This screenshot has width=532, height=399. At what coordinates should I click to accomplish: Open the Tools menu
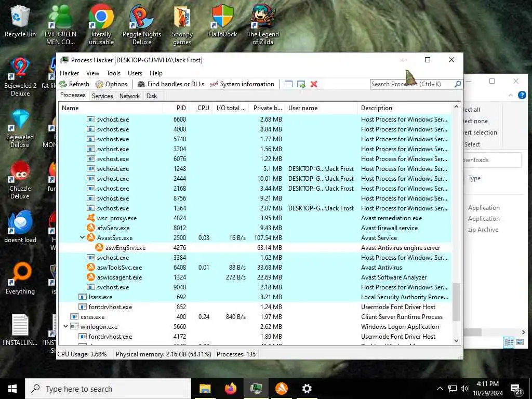113,73
